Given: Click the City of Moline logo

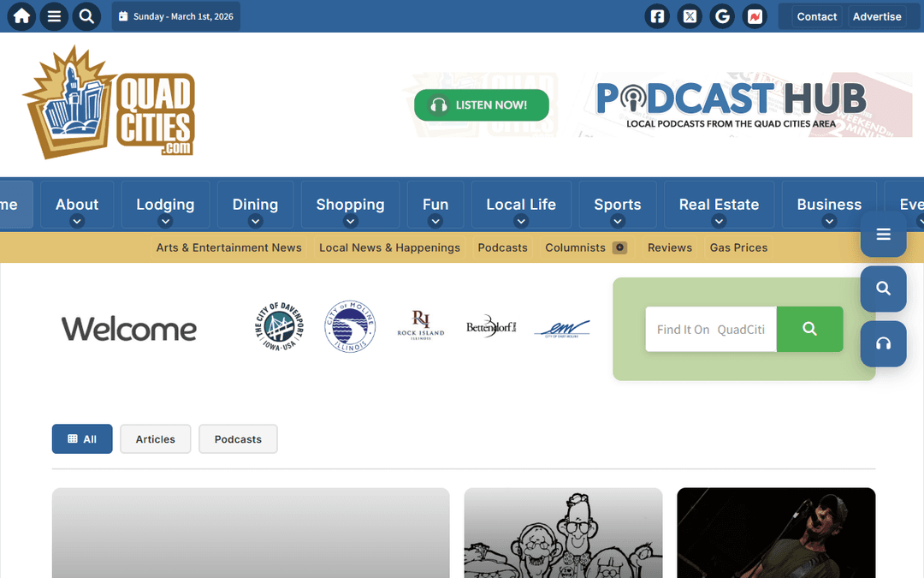Looking at the screenshot, I should pyautogui.click(x=350, y=327).
